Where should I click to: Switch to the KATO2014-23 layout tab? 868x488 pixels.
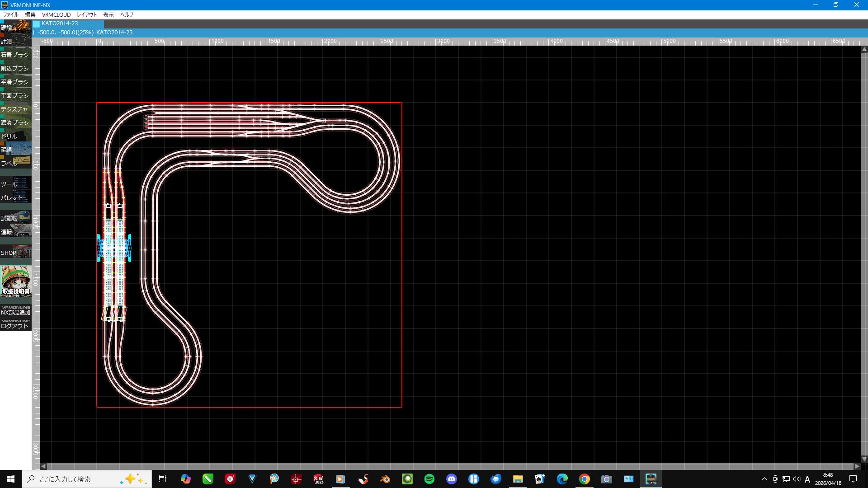click(68, 23)
